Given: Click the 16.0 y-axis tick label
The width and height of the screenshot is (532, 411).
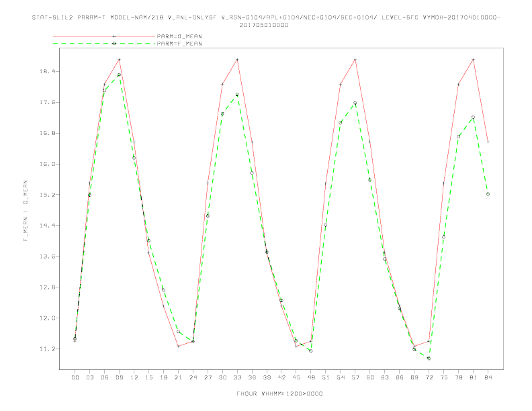Looking at the screenshot, I should pos(46,164).
